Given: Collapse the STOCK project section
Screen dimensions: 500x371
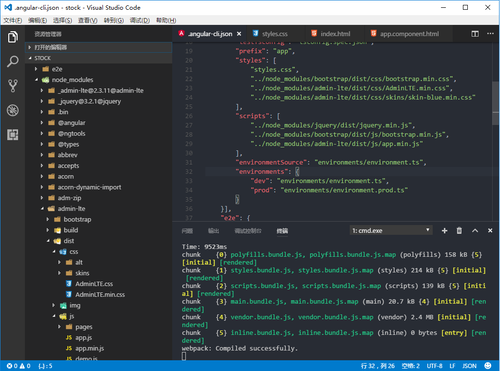Looking at the screenshot, I should click(x=99, y=58).
